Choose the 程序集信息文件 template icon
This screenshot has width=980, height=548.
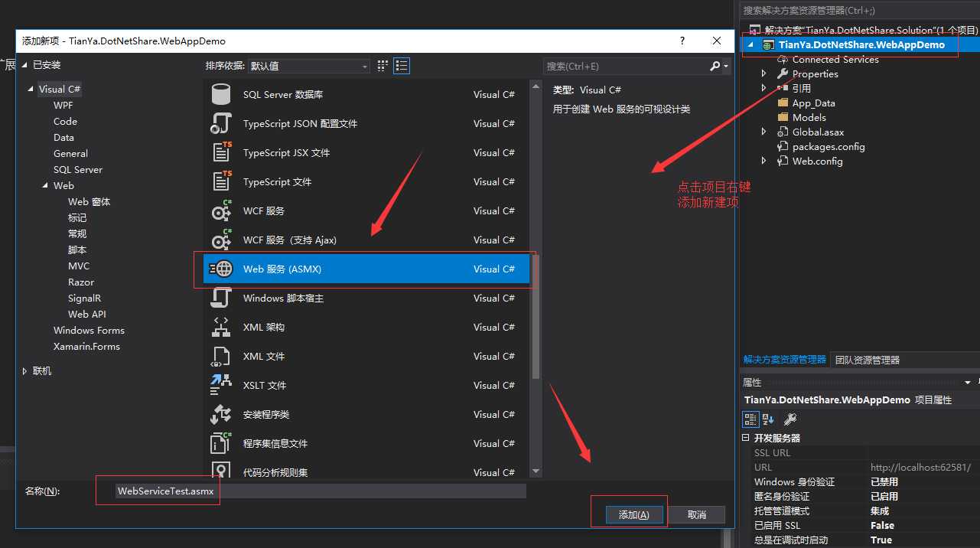(221, 443)
